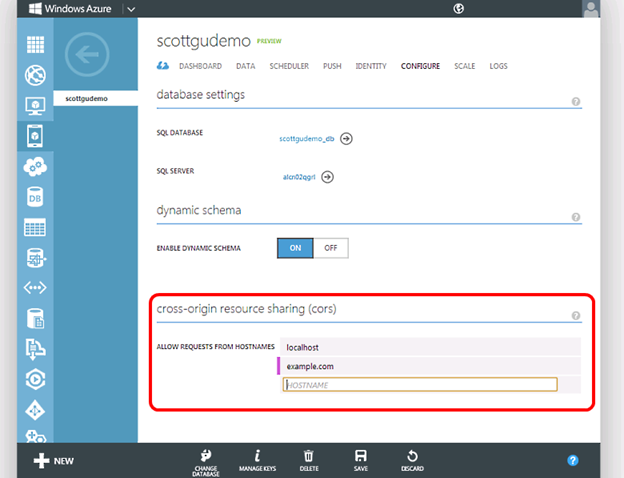The image size is (624, 478).
Task: Switch to the Scheduler tab
Action: pyautogui.click(x=289, y=66)
